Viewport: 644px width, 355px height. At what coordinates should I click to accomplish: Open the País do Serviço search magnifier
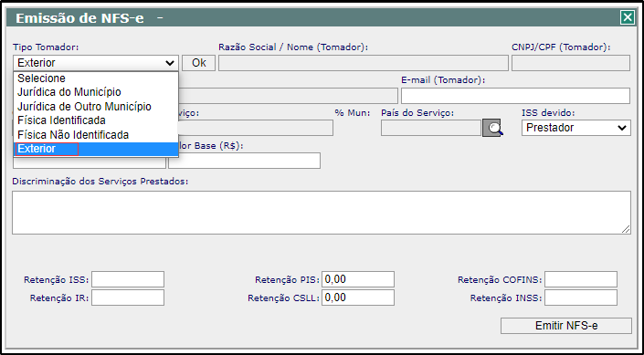pos(492,128)
